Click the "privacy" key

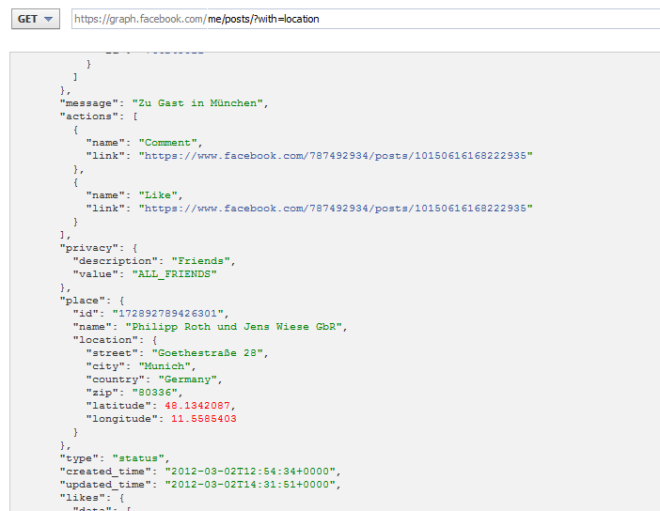point(89,248)
